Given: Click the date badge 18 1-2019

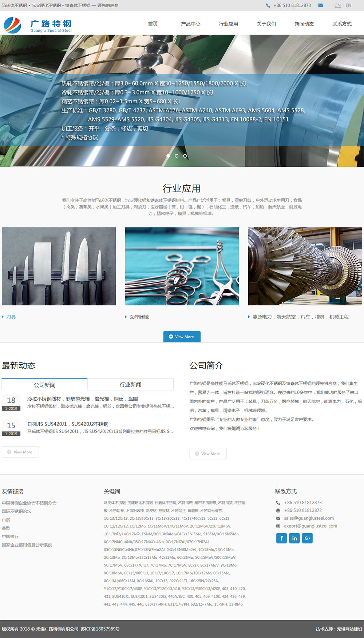Looking at the screenshot, I should 11,403.
